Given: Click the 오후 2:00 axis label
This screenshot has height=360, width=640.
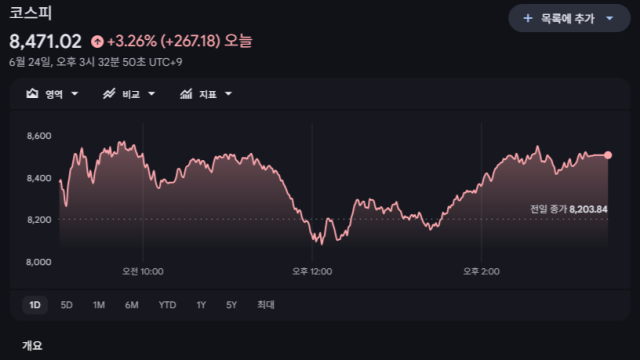Looking at the screenshot, I should [x=481, y=271].
